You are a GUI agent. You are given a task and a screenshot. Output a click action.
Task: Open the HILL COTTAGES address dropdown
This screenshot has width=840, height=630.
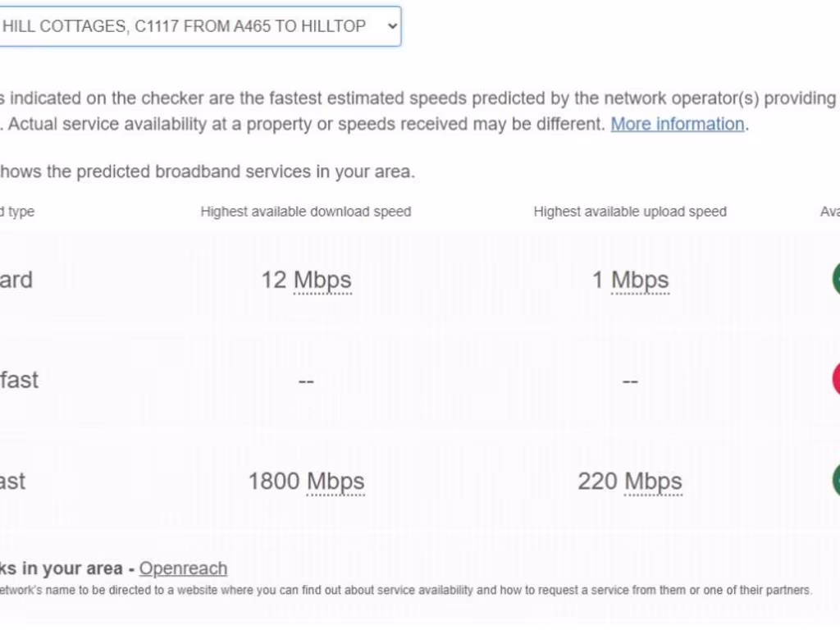199,26
